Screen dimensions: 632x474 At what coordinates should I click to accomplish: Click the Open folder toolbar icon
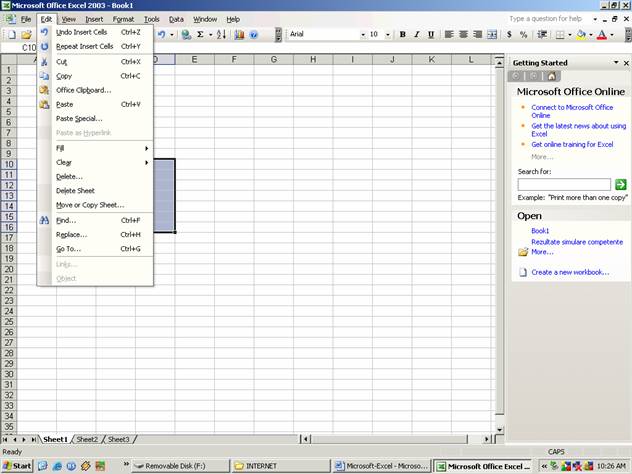coord(26,35)
